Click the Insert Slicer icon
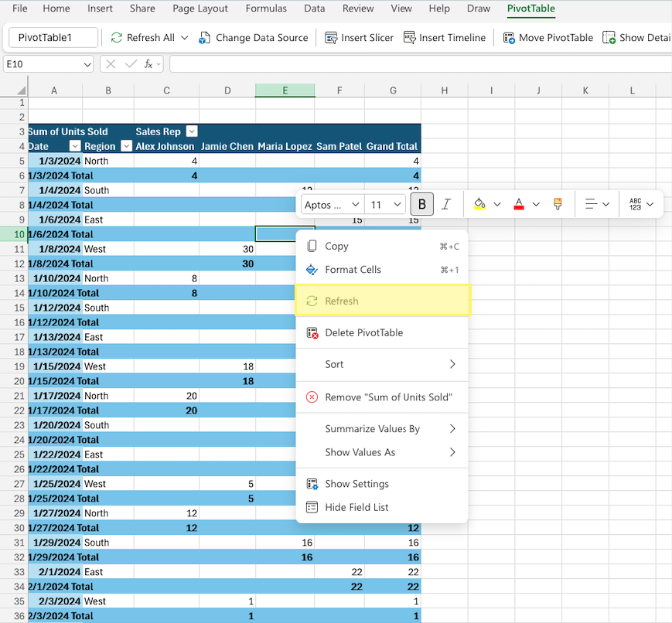The image size is (672, 623). (x=331, y=37)
